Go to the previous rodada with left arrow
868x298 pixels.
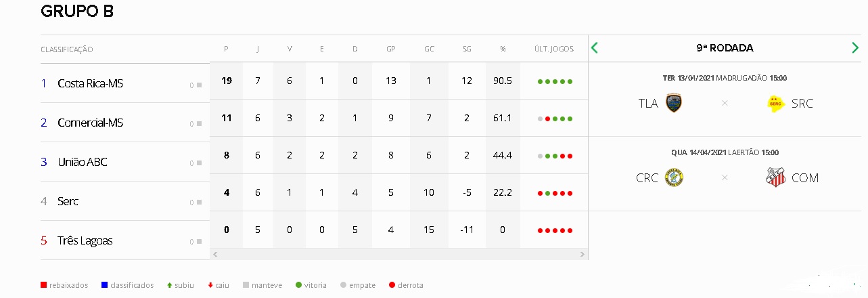click(x=595, y=48)
